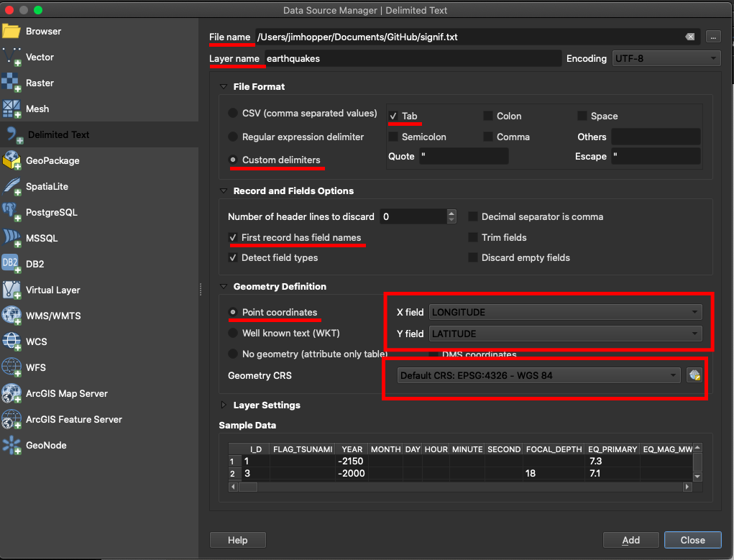734x560 pixels.
Task: Toggle the Trim fields checkbox
Action: tap(473, 237)
